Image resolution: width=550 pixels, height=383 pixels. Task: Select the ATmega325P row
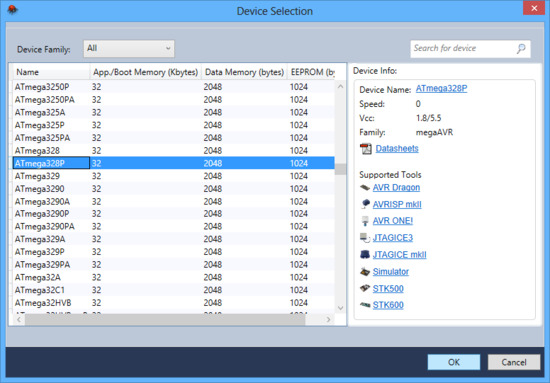point(174,125)
